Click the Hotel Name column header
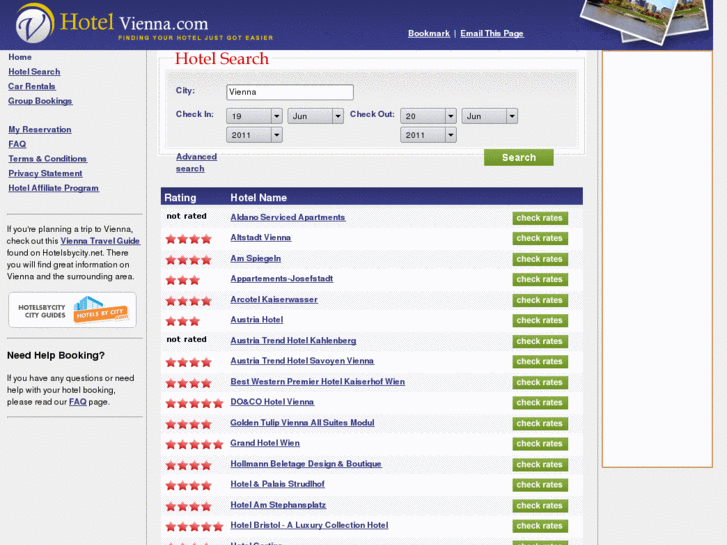 pos(259,198)
